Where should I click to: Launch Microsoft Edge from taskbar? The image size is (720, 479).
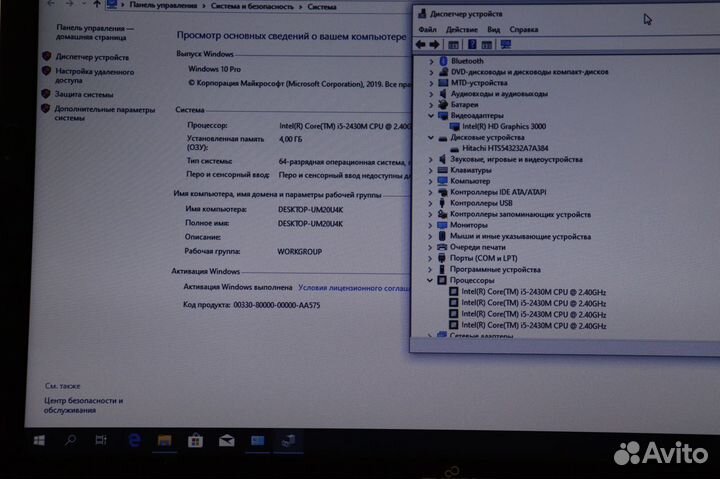(x=134, y=441)
